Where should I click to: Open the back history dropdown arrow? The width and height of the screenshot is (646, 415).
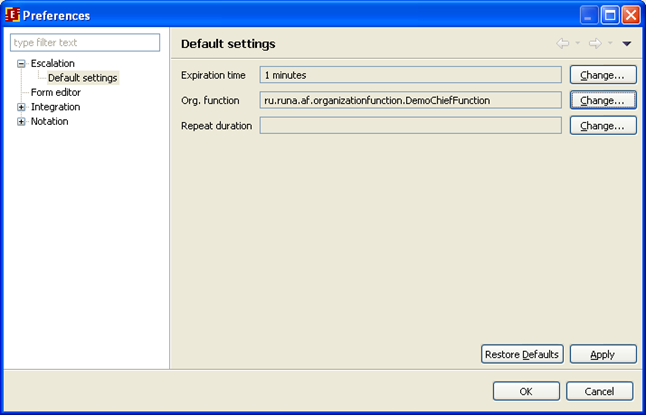[x=578, y=44]
